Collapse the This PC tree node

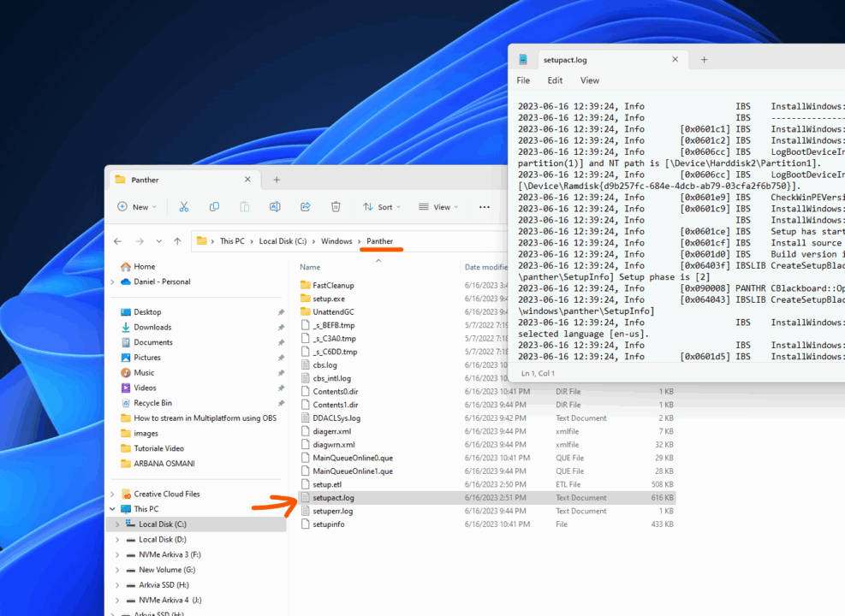[113, 509]
